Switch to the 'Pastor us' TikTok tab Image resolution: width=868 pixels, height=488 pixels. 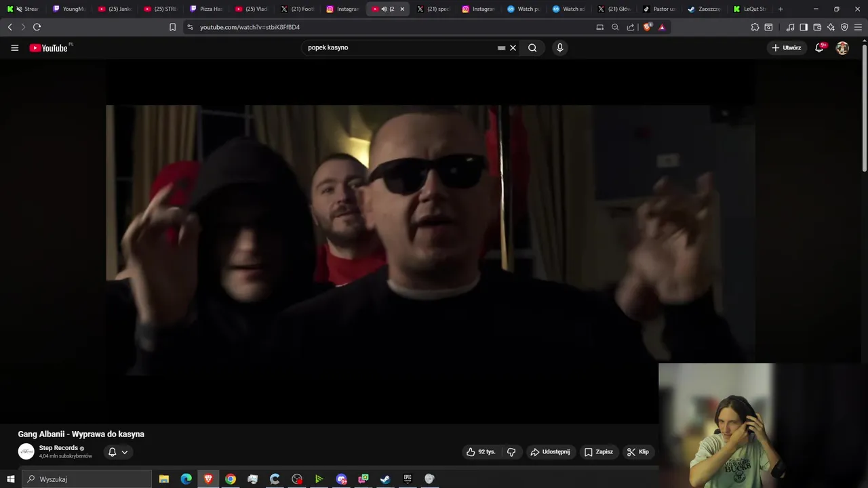(659, 9)
